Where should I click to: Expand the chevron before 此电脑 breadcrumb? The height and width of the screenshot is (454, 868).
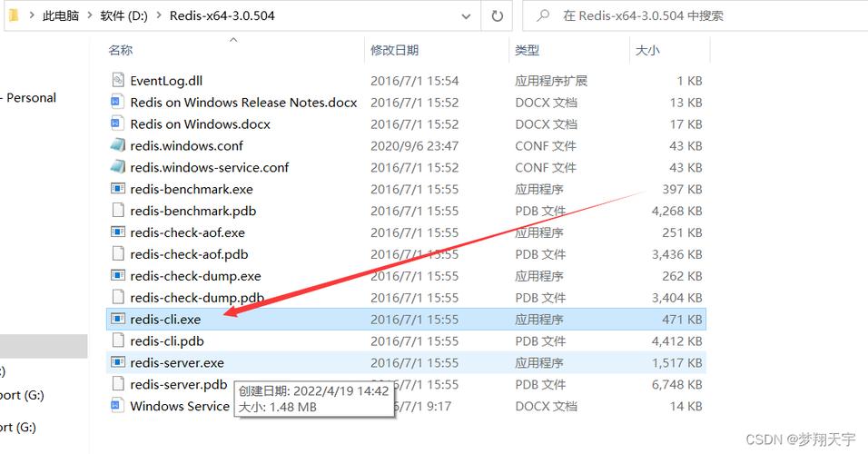point(32,15)
